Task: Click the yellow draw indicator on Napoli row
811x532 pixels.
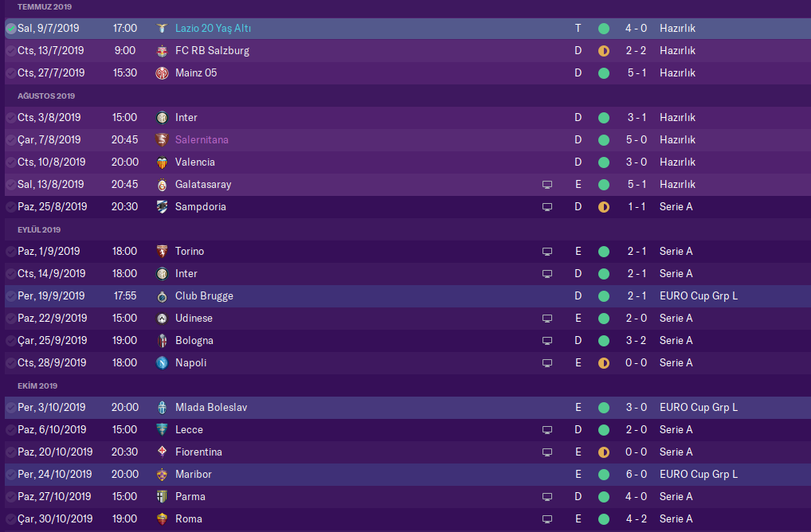Action: point(604,363)
